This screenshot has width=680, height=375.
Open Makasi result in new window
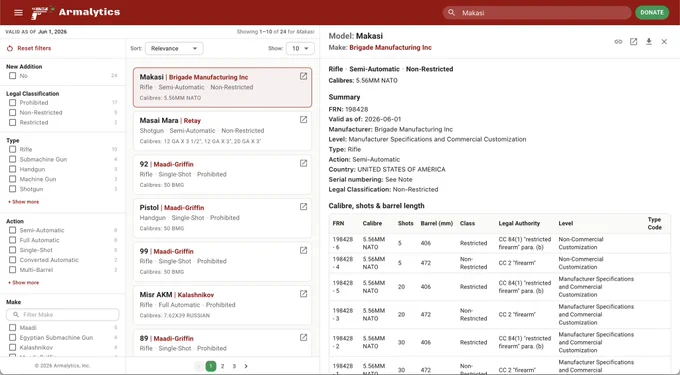304,76
